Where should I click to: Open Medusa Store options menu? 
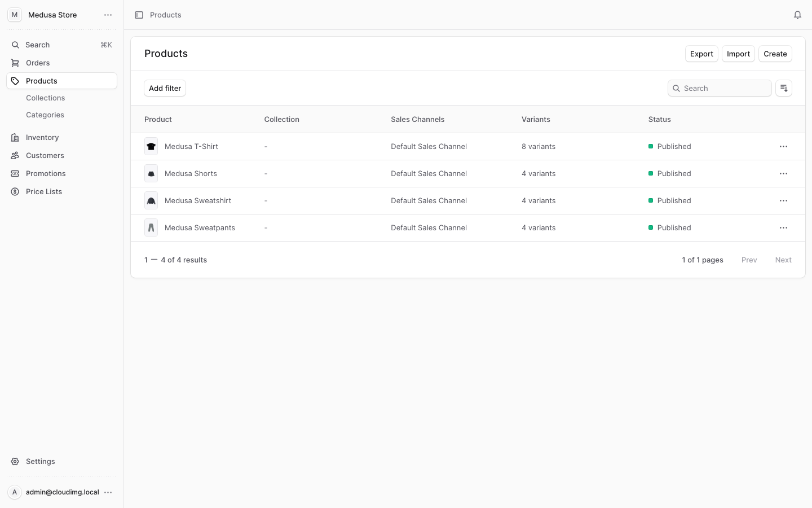(x=108, y=15)
